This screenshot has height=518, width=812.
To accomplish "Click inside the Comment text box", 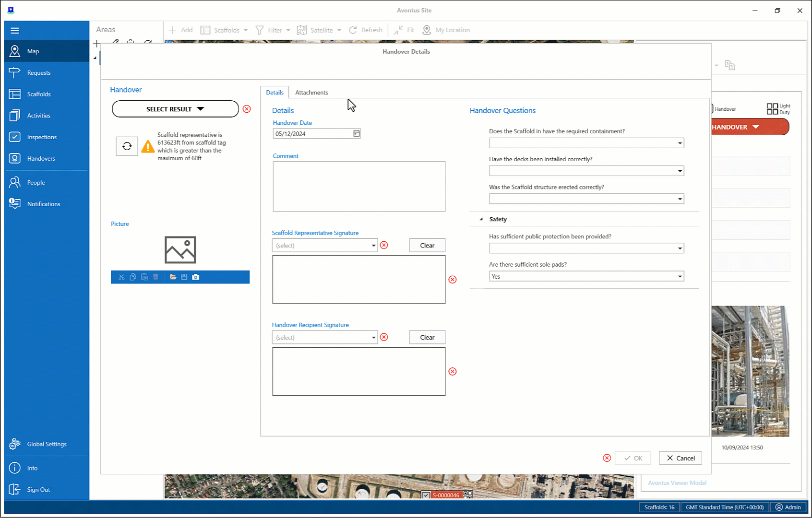I will [359, 187].
